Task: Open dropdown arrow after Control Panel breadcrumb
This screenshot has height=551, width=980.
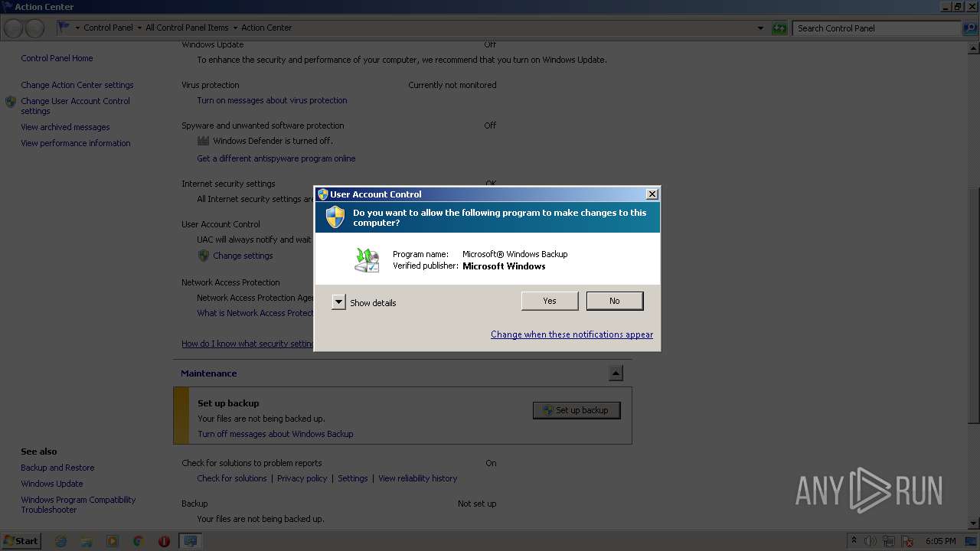Action: pos(139,28)
